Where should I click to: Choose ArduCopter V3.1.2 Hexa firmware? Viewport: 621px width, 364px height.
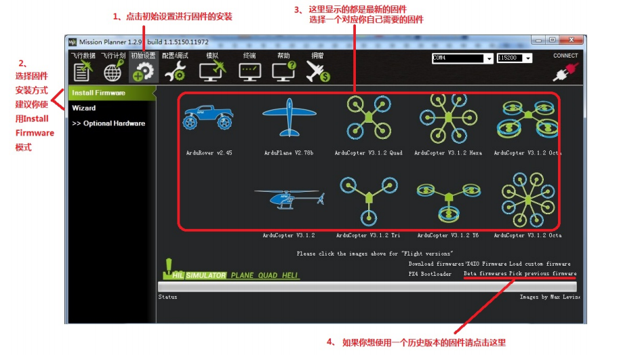point(448,118)
